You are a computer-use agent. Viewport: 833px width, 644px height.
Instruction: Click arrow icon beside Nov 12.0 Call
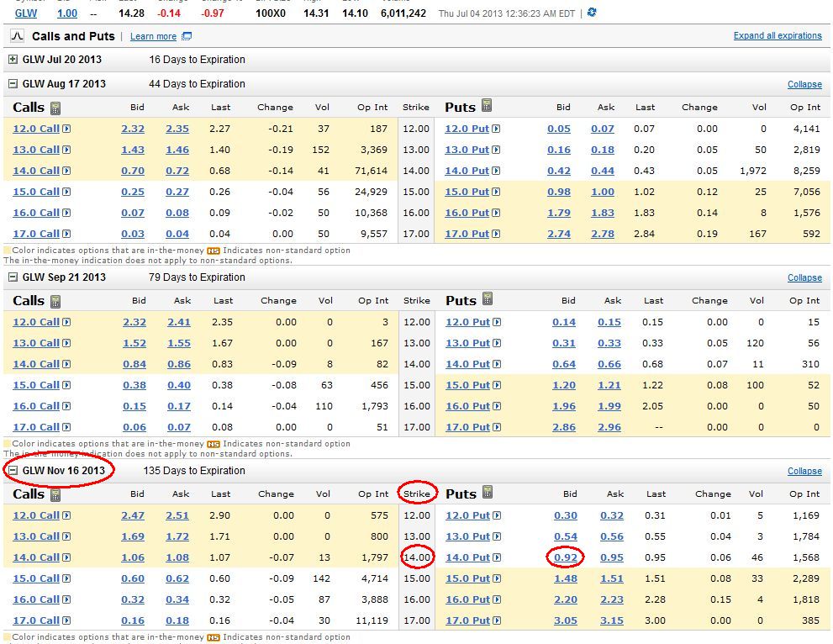66,515
